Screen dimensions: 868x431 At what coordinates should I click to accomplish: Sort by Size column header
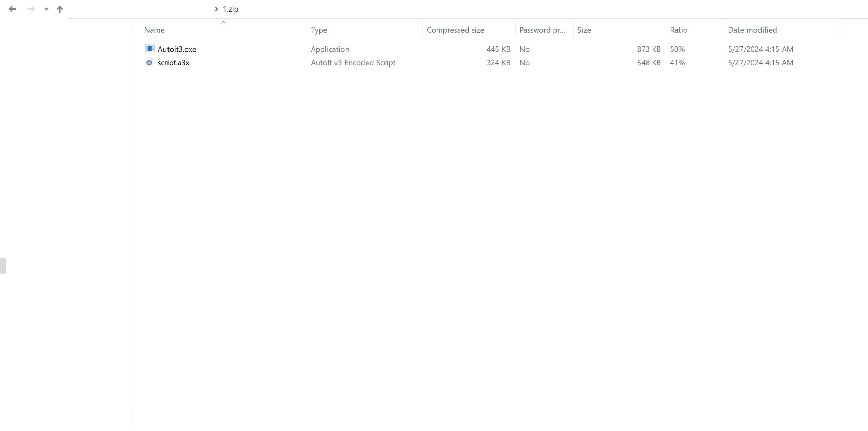coord(584,30)
